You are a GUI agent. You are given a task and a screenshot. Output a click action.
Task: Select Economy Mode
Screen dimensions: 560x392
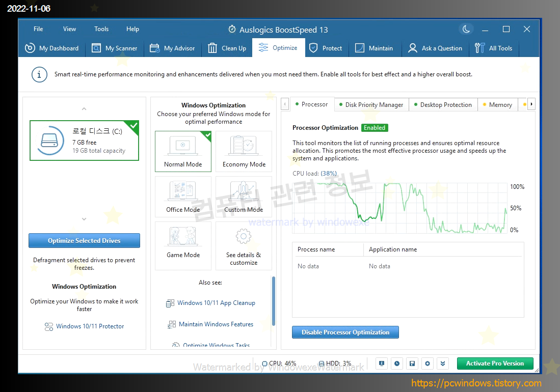coord(244,151)
